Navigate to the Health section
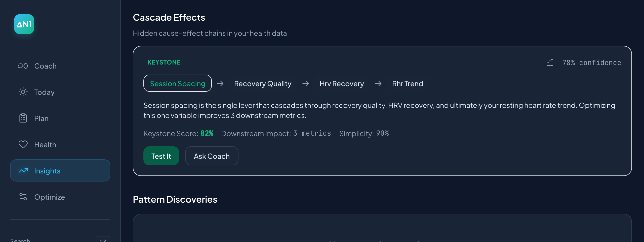The image size is (644, 242). [x=45, y=144]
